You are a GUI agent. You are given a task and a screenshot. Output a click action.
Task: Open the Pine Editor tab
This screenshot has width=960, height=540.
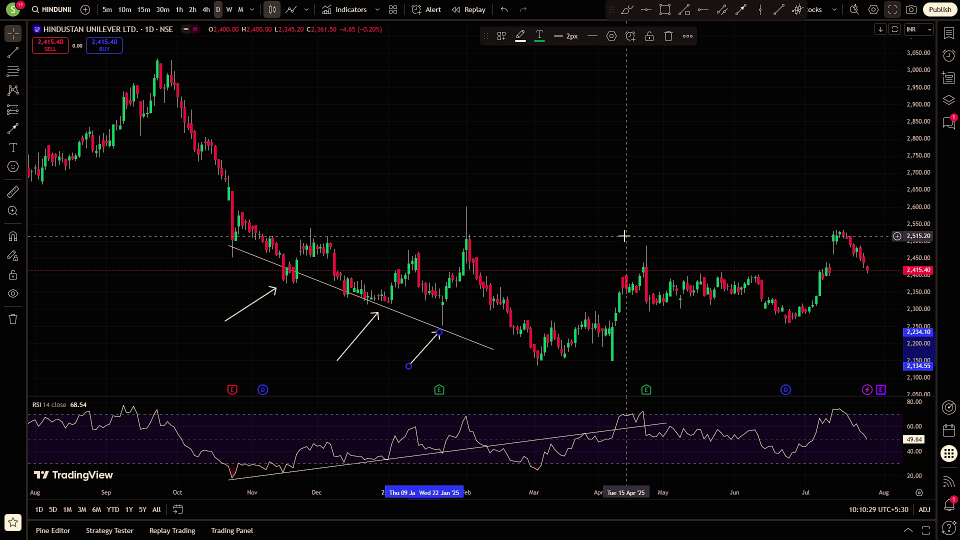53,531
